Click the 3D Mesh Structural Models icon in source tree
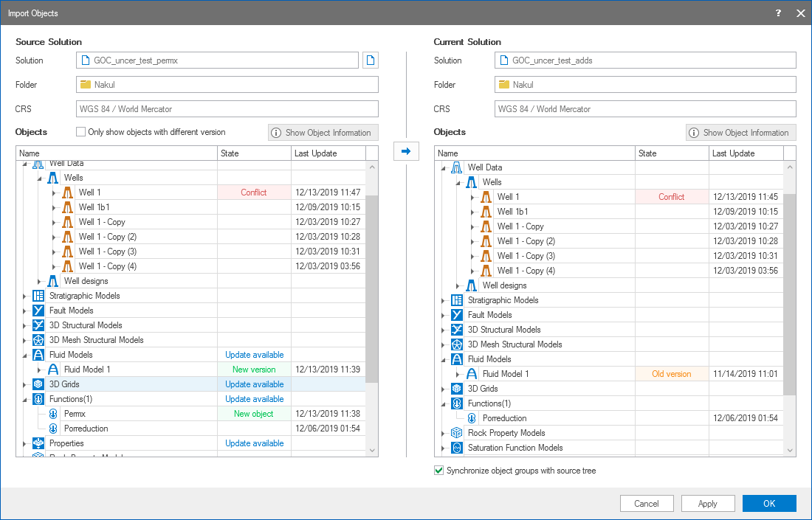This screenshot has width=812, height=520. coord(38,340)
